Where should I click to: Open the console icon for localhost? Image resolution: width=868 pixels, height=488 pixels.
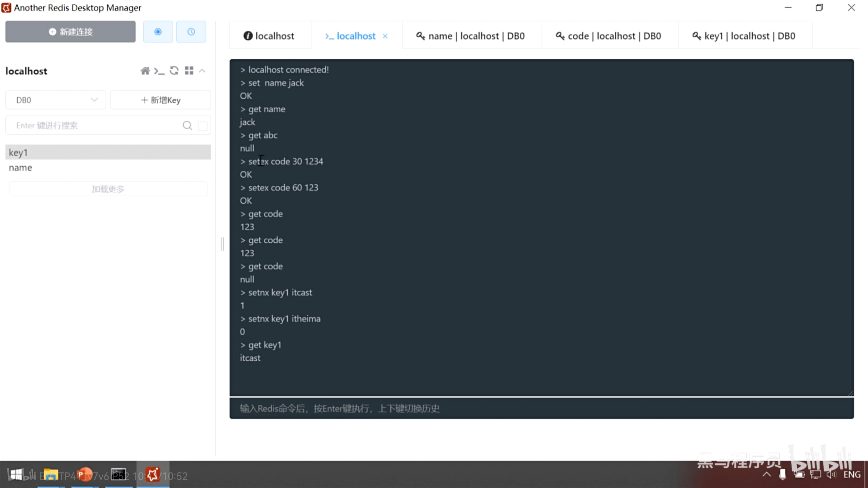tap(159, 71)
